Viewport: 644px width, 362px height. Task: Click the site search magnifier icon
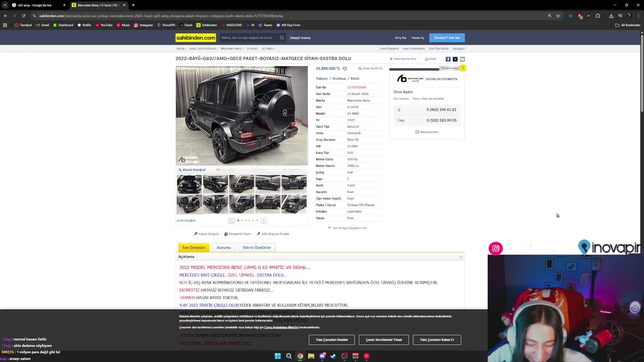point(282,38)
